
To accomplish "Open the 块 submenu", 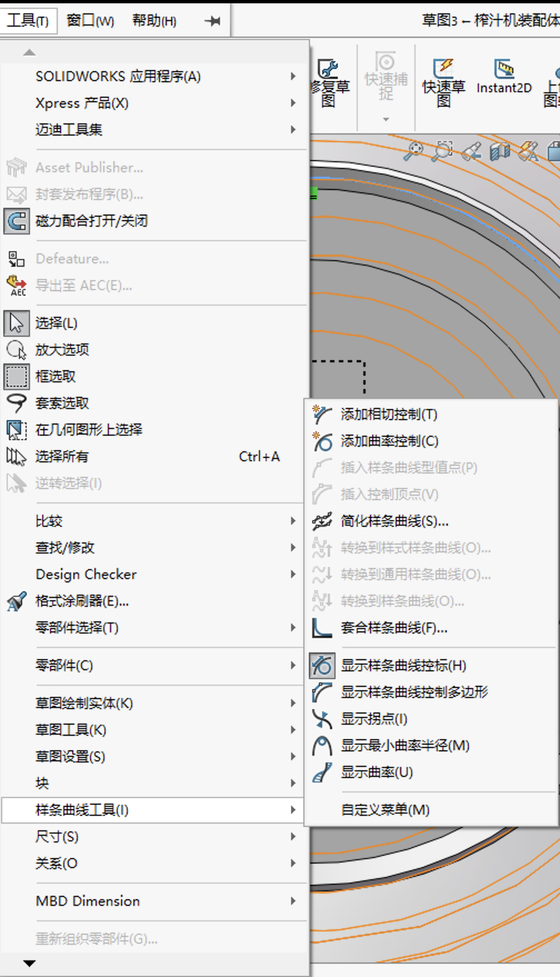I will 154,783.
